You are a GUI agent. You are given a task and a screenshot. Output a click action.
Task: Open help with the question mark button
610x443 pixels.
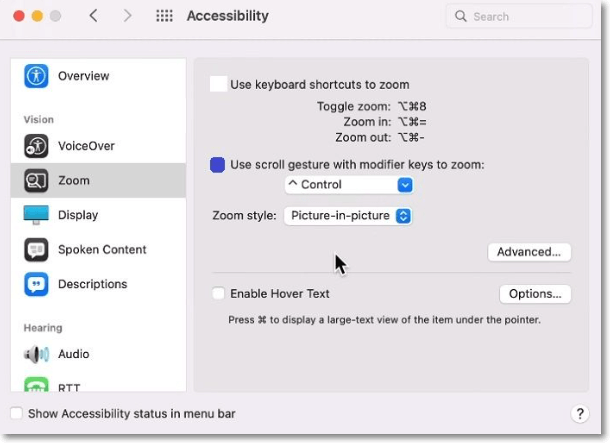(x=580, y=414)
